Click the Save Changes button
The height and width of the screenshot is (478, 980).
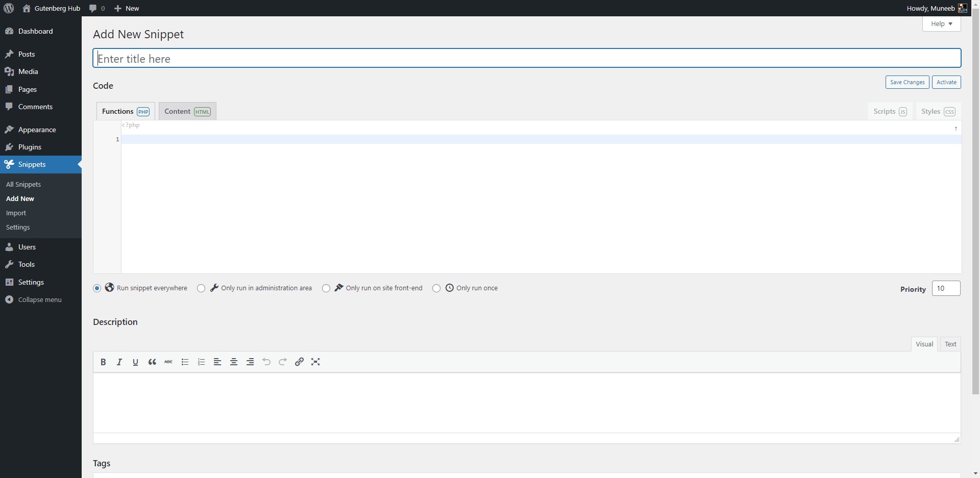[907, 82]
